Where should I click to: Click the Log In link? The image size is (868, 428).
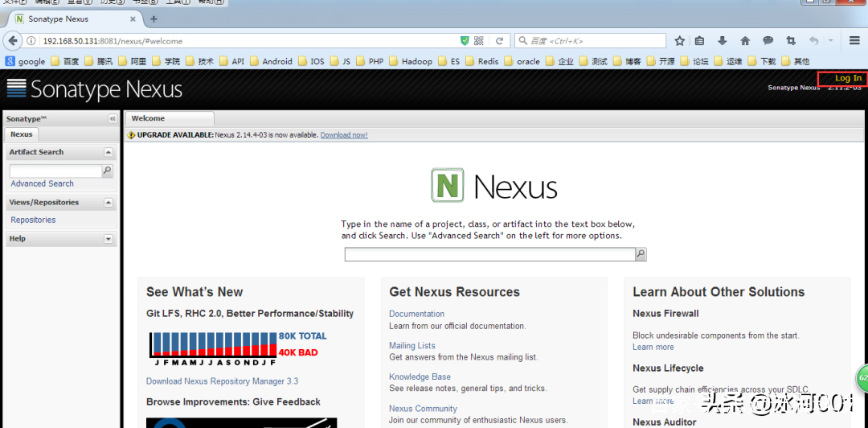(x=848, y=78)
